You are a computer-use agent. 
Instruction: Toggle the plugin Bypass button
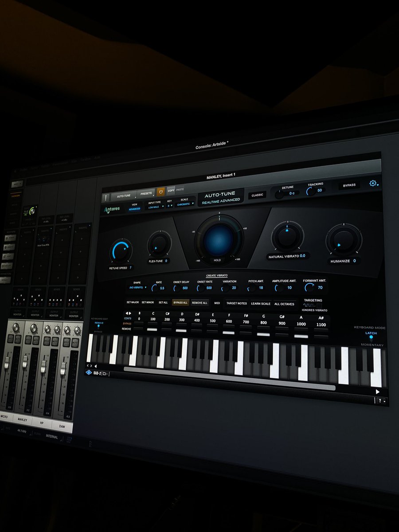349,186
